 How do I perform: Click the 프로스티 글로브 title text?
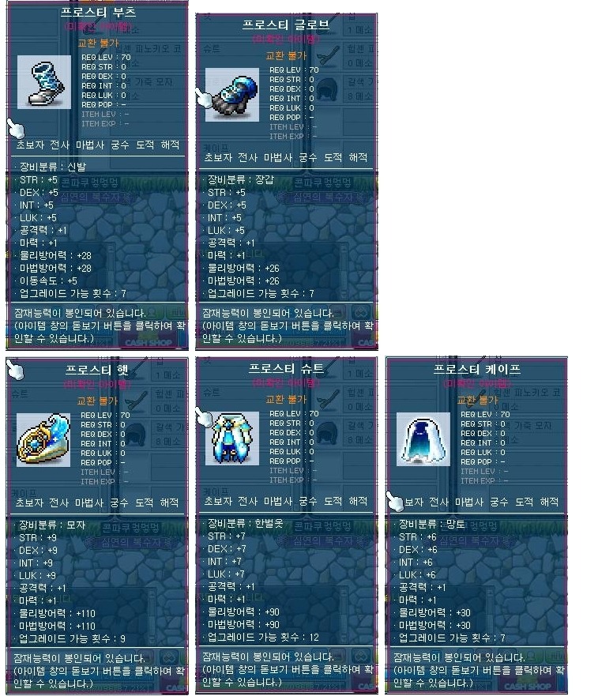coord(286,24)
